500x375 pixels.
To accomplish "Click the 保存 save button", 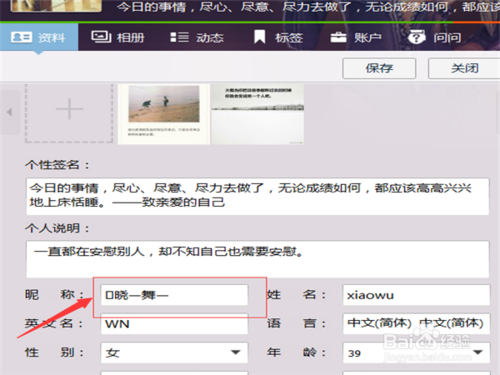I will [379, 68].
